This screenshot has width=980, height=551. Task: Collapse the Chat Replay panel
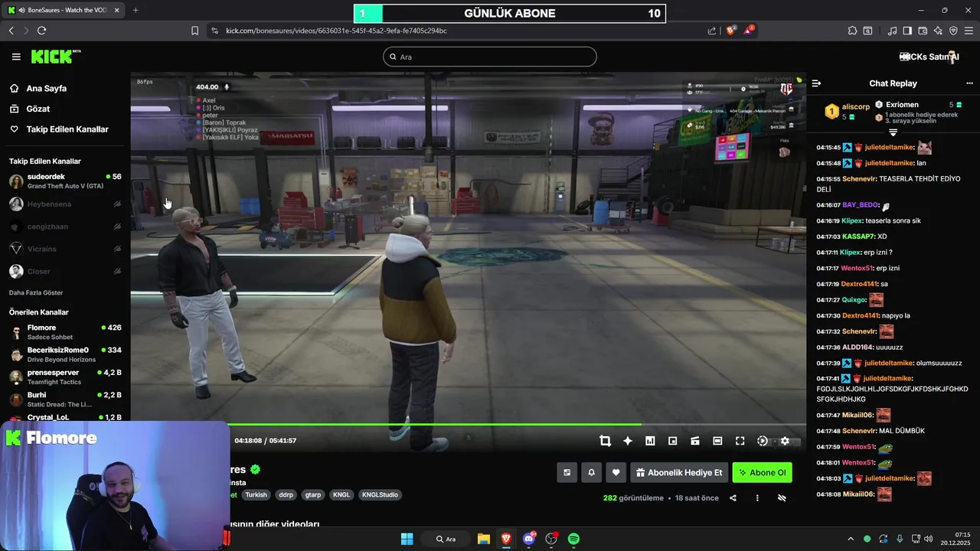click(x=817, y=83)
